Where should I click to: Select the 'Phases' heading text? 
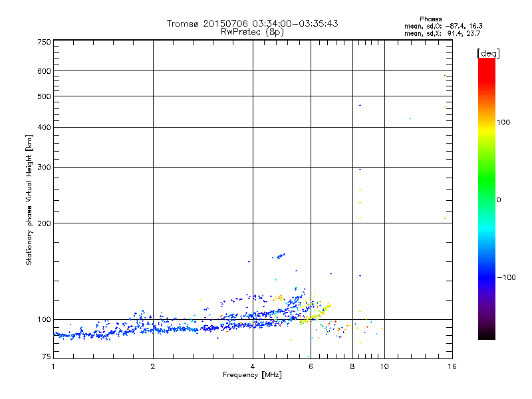pos(430,19)
